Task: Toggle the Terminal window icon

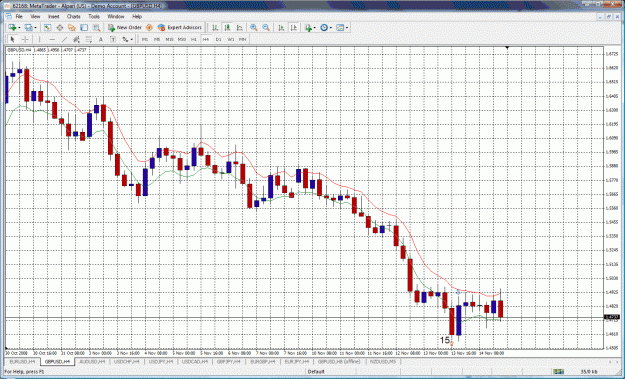Action: [x=84, y=27]
